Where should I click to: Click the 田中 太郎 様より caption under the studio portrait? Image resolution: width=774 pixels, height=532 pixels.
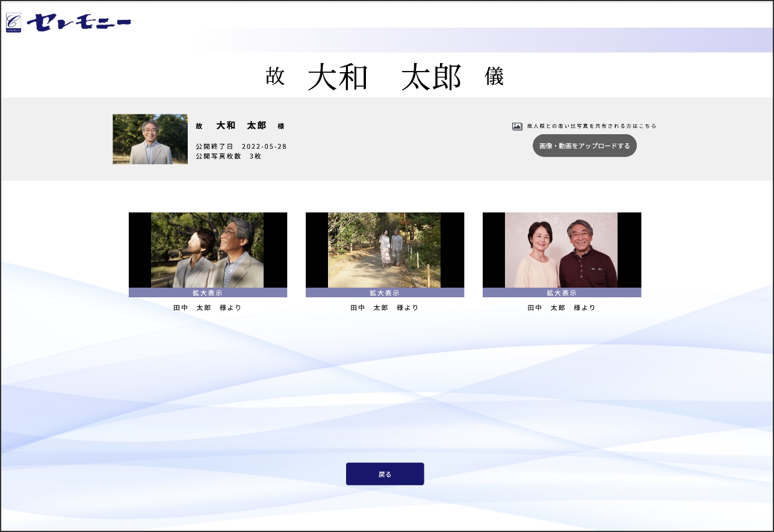coord(562,308)
